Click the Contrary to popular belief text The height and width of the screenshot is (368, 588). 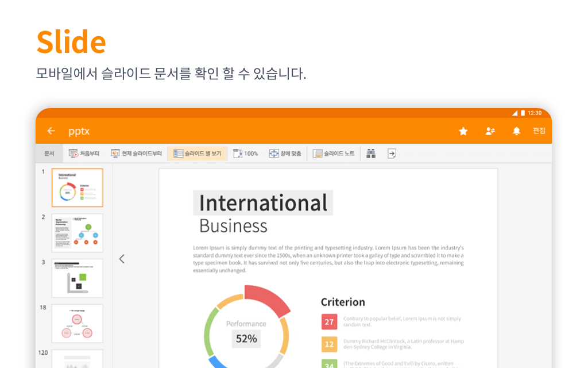402,321
